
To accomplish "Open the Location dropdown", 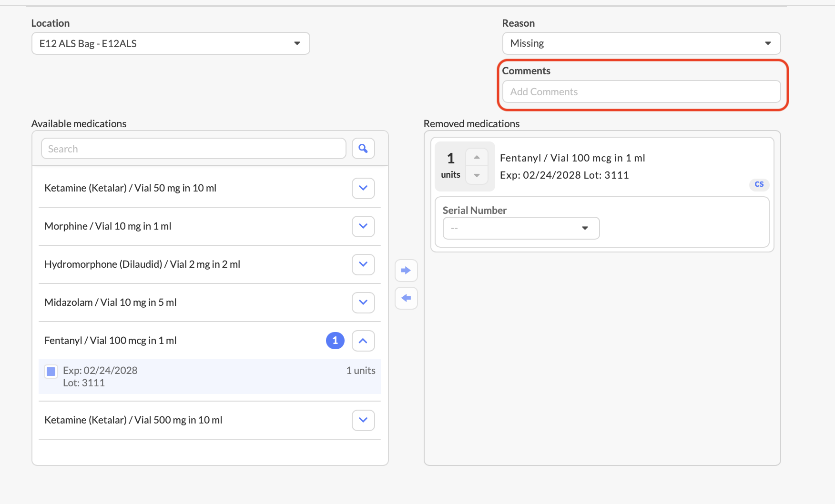I will [171, 43].
